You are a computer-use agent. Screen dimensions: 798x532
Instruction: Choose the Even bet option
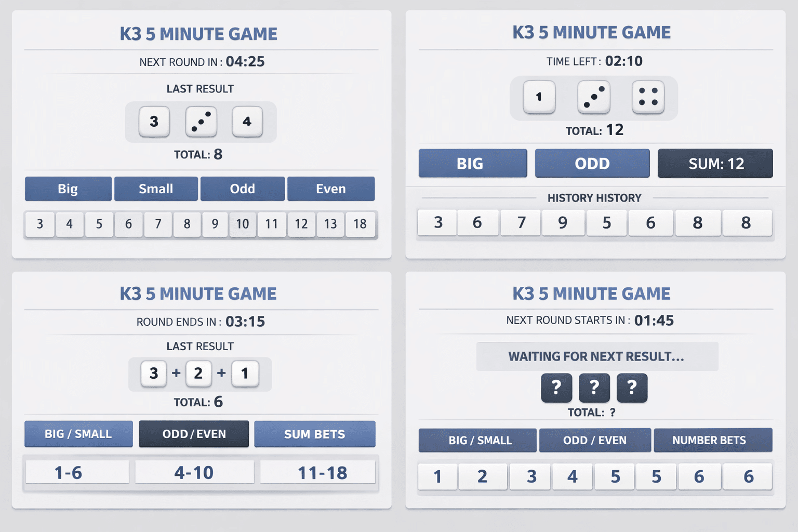[x=331, y=189]
